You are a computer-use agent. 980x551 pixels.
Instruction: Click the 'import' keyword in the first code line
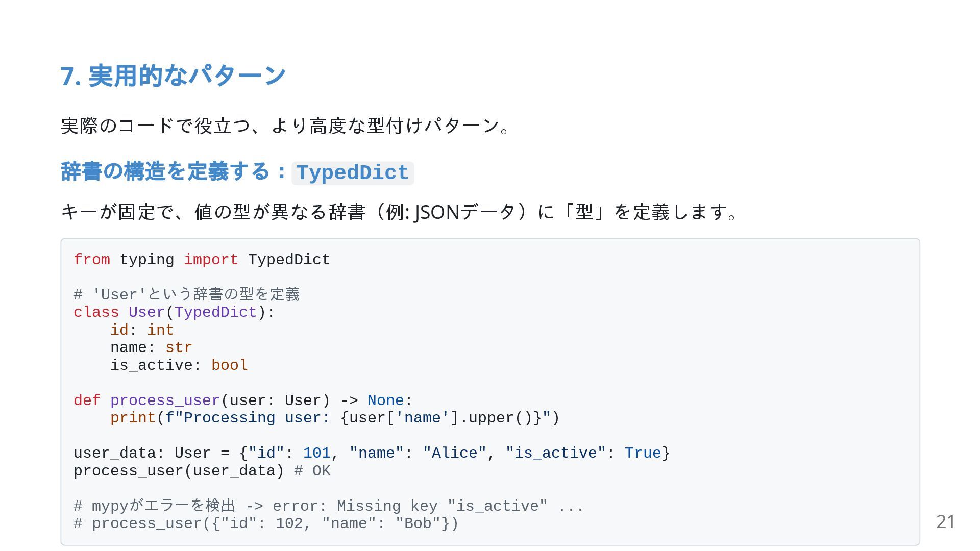tap(211, 260)
